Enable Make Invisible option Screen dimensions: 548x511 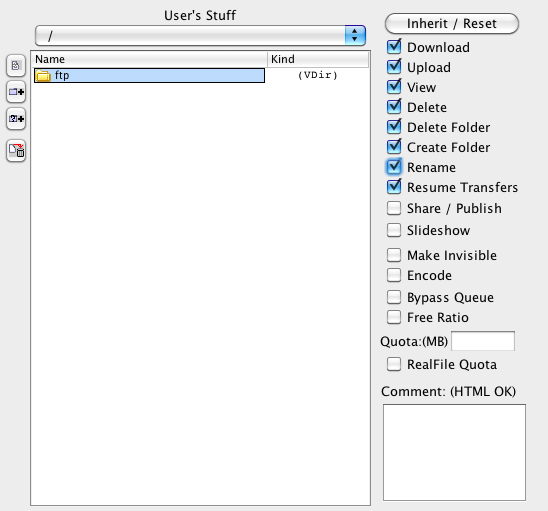click(x=394, y=255)
